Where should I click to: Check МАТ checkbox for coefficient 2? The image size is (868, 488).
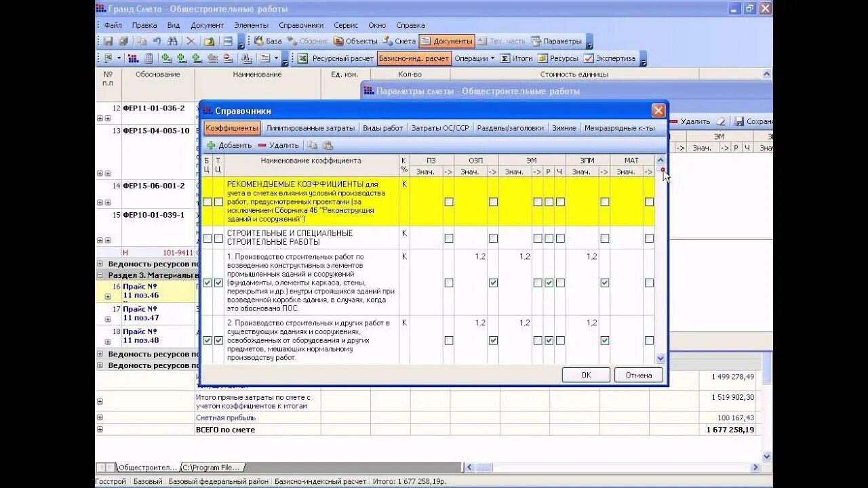click(x=649, y=340)
